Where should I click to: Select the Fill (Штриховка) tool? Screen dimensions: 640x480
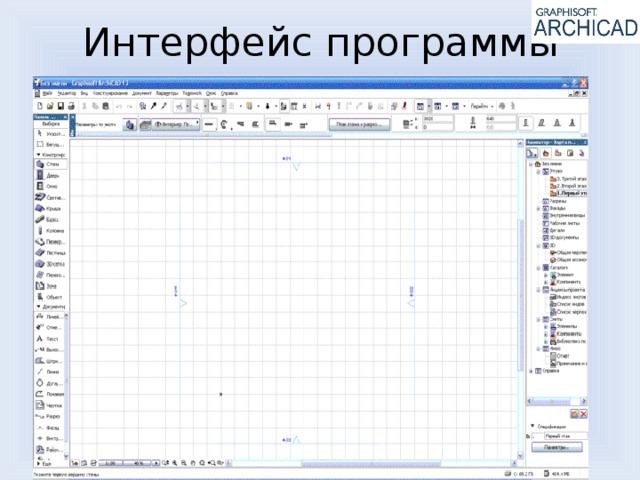[x=51, y=361]
